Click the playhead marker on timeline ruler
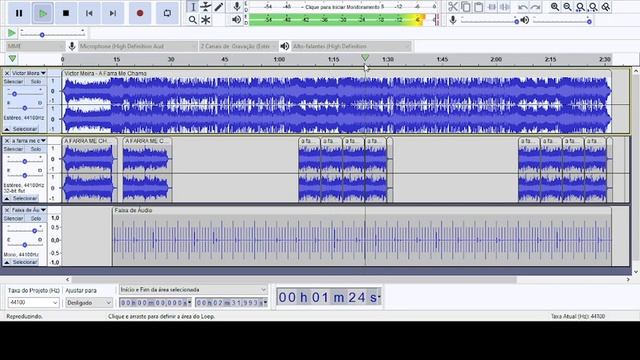 (365, 58)
